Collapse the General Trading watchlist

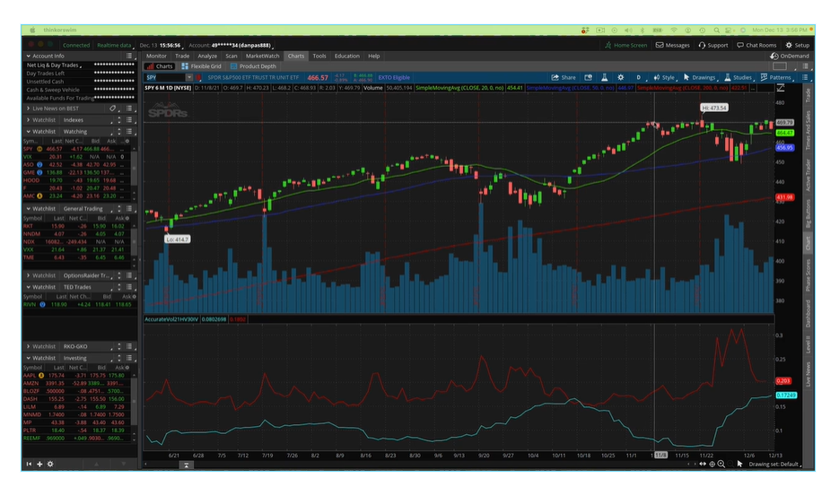pyautogui.click(x=29, y=209)
